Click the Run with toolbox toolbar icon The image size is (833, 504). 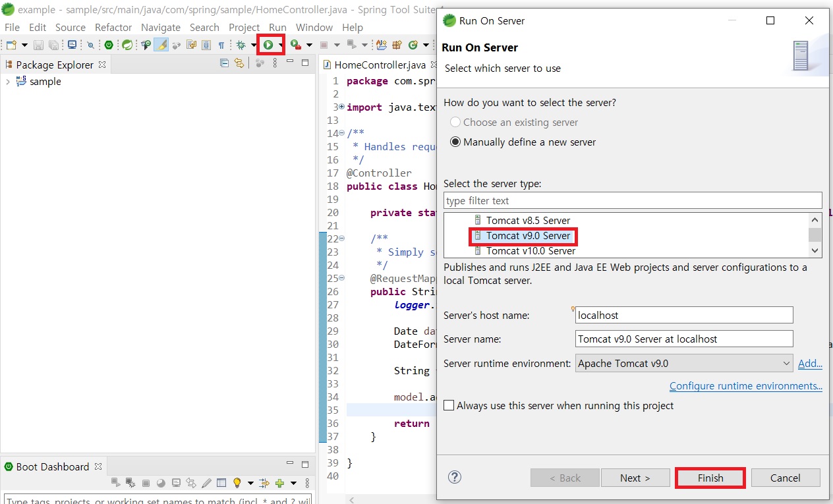click(x=296, y=45)
